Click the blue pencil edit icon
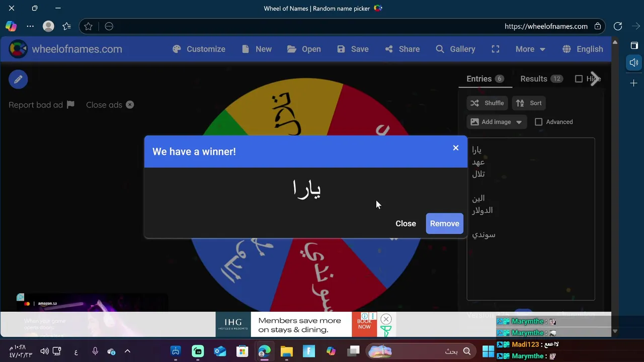Screen dimensions: 644x362 tap(18, 79)
